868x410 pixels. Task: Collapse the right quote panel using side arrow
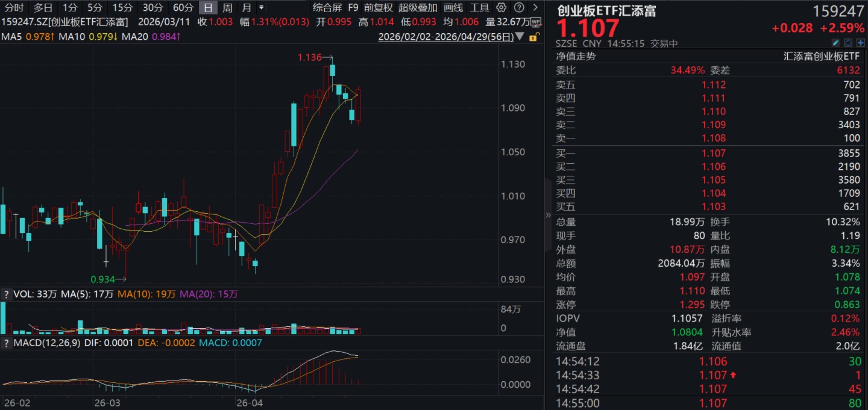[x=548, y=215]
